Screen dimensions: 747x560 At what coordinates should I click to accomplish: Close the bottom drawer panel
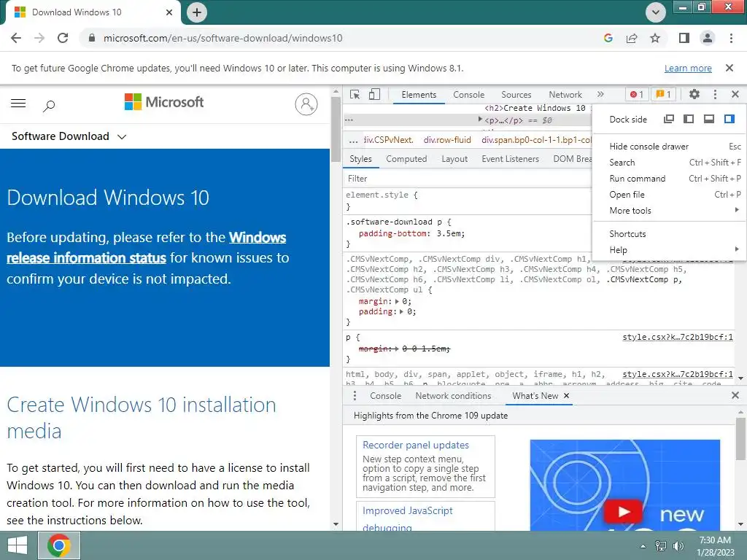click(x=735, y=395)
